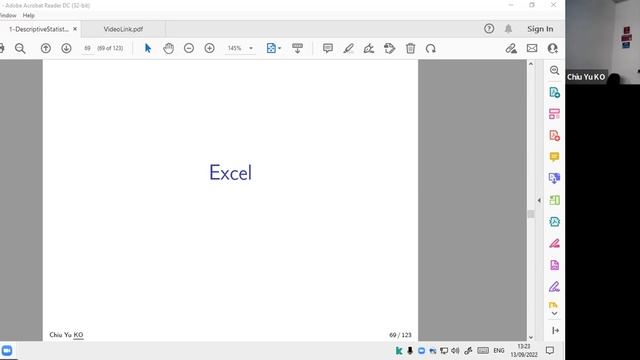640x360 pixels.
Task: Open the green Compress PDF tool
Action: tap(554, 200)
